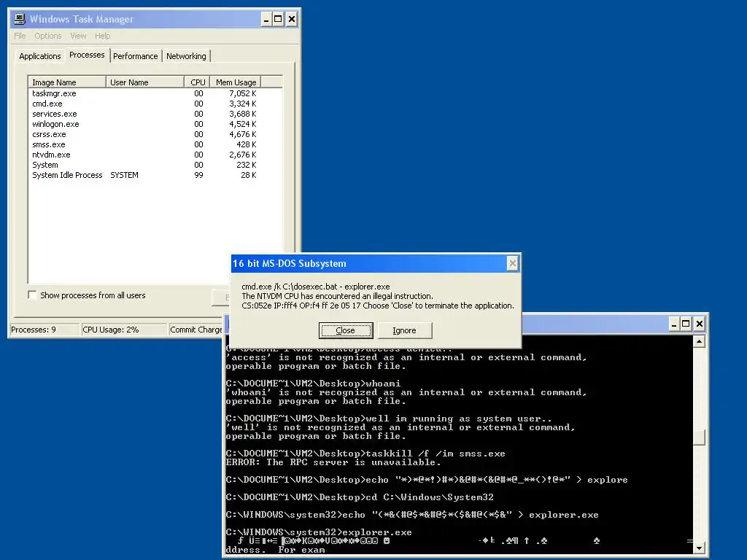Open the Options menu in Task Manager
This screenshot has height=560, width=747.
click(47, 36)
